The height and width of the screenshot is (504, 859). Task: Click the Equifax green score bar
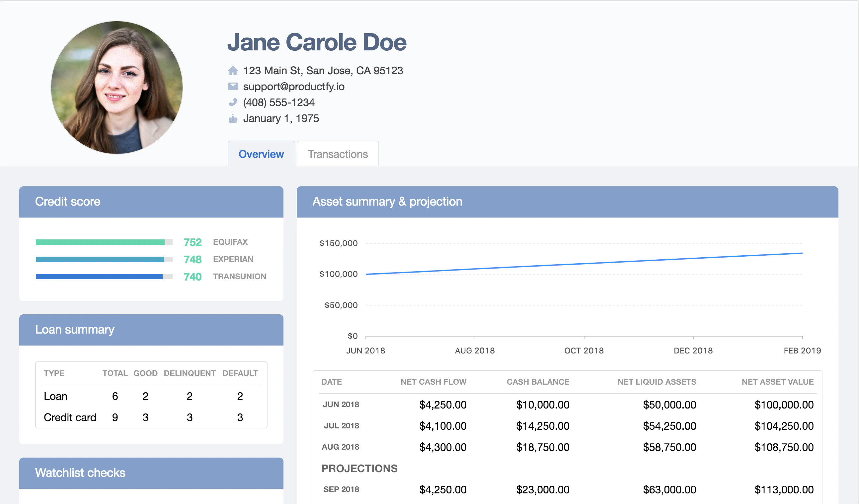point(100,242)
